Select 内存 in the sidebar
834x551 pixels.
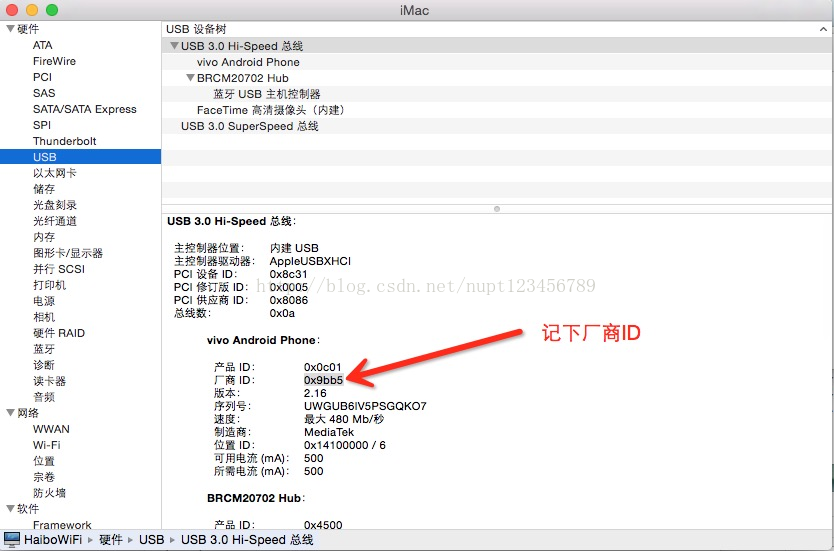[x=44, y=237]
